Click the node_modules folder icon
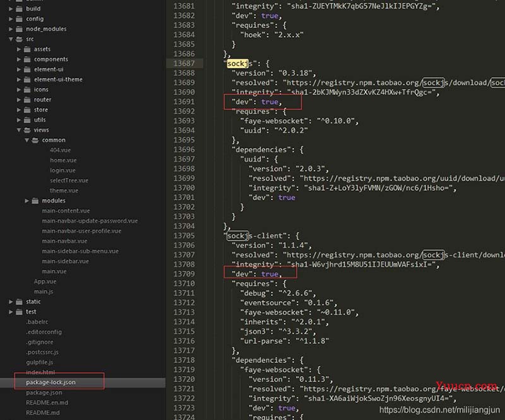 coord(20,29)
